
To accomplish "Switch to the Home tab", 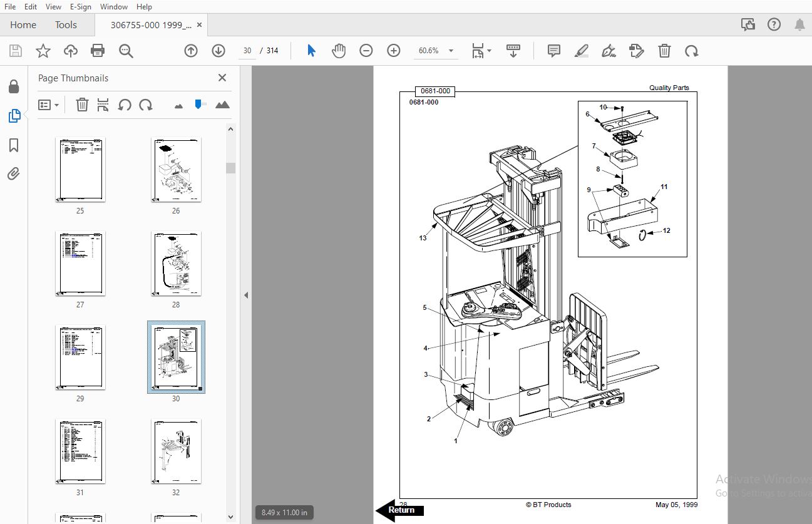I will click(x=23, y=24).
